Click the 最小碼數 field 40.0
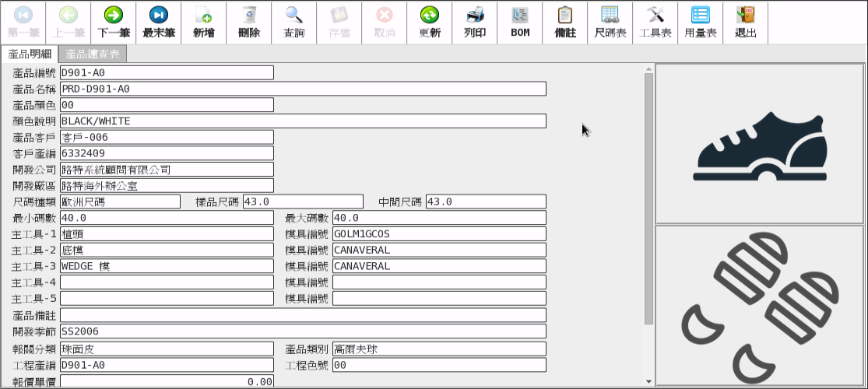Screen dimensions: 868x389 [167, 218]
